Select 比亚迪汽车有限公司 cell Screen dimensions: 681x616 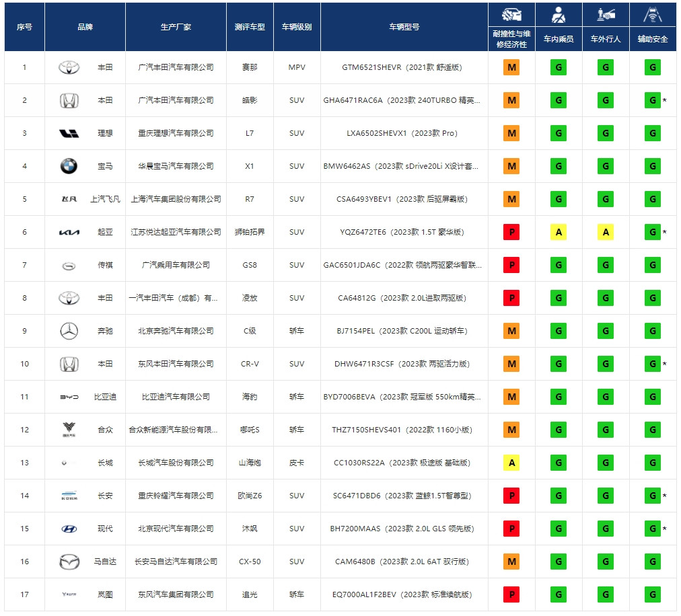click(176, 397)
